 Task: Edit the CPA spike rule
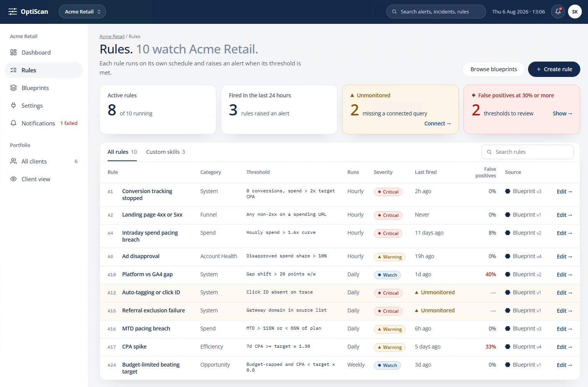tap(564, 347)
